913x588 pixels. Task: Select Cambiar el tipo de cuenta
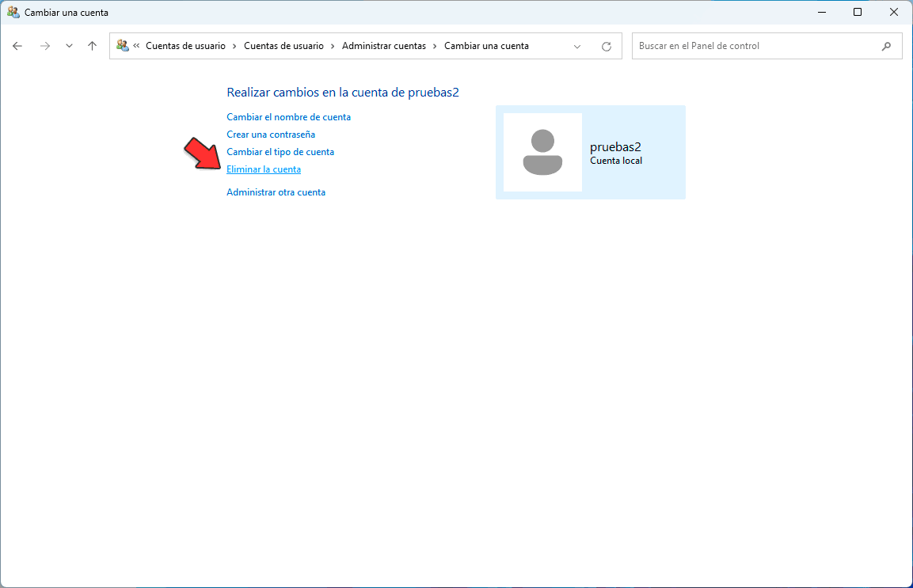280,151
